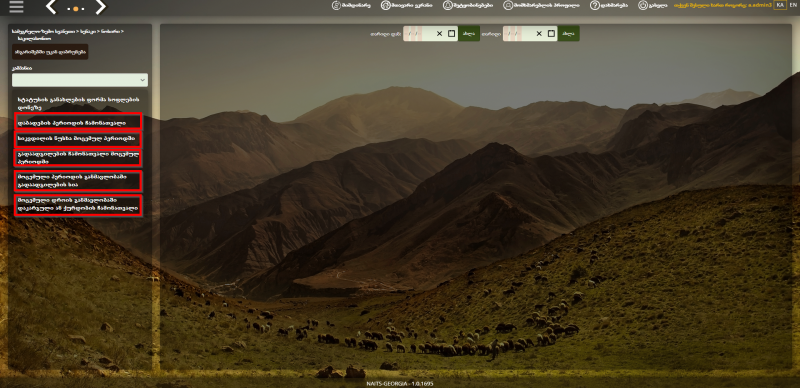Go forward with the right chevron arrow
This screenshot has width=800, height=388.
pyautogui.click(x=101, y=7)
